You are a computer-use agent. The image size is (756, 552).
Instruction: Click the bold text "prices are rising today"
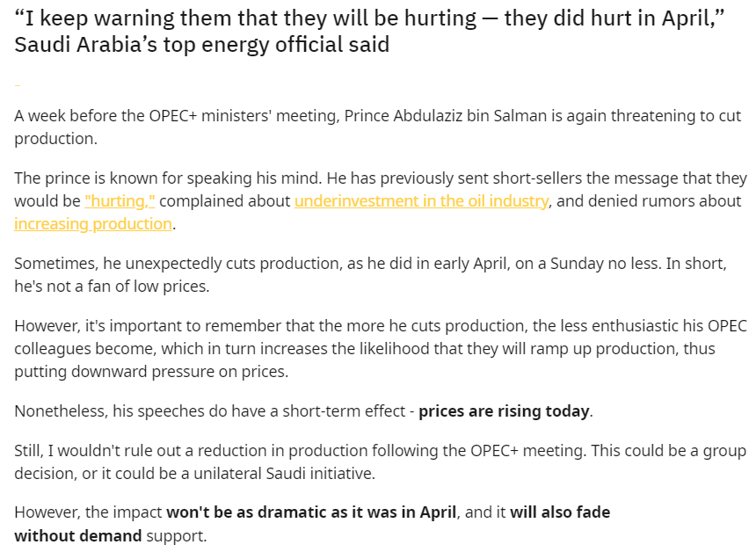pyautogui.click(x=505, y=411)
